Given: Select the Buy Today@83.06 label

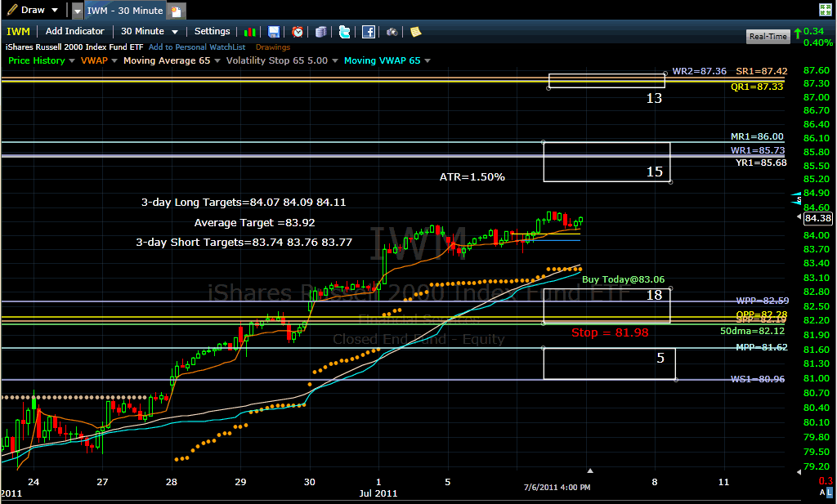Looking at the screenshot, I should (623, 279).
